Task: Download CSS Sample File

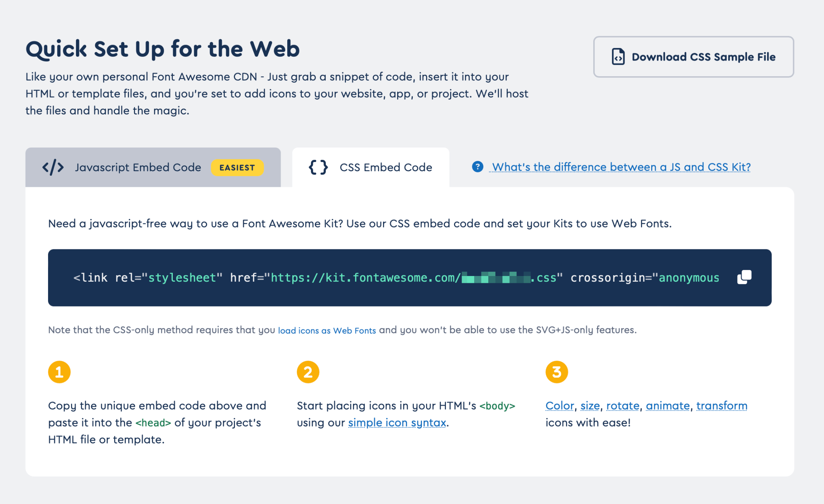Action: (693, 57)
